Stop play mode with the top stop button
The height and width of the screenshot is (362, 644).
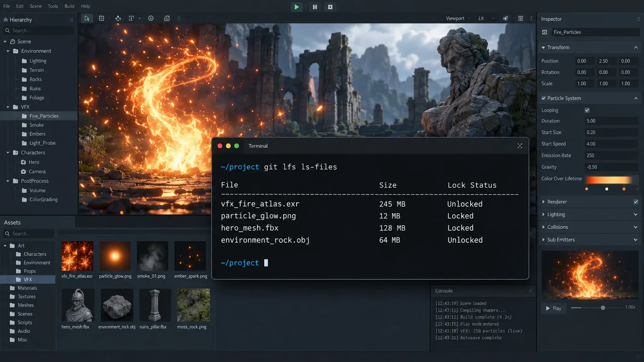(330, 7)
